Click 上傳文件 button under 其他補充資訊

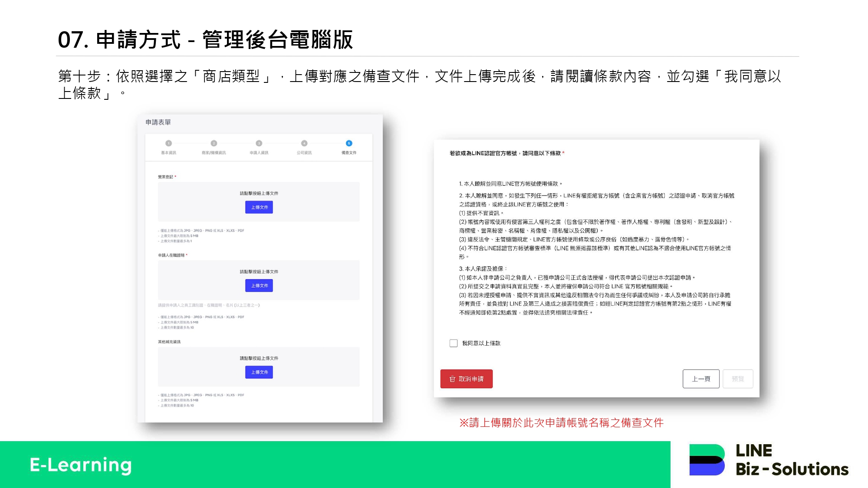pos(259,372)
